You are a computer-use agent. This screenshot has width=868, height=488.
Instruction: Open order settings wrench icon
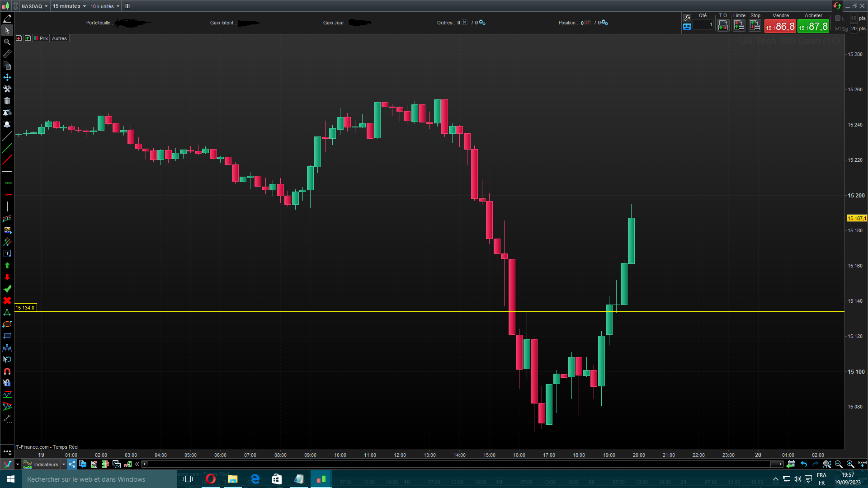tap(687, 18)
